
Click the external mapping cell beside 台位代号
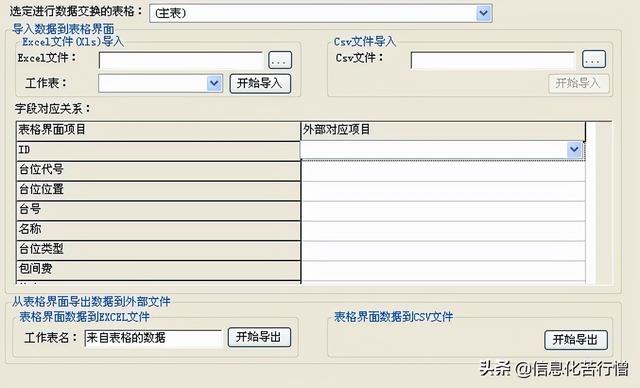coord(443,171)
